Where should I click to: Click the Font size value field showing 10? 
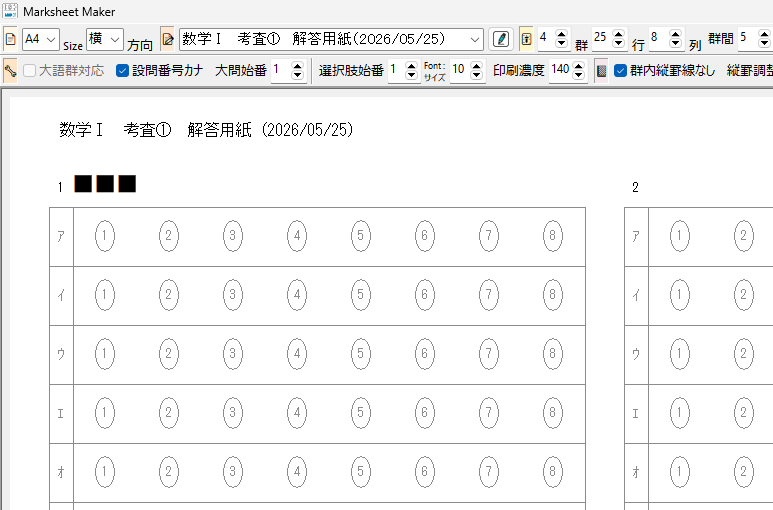459,71
